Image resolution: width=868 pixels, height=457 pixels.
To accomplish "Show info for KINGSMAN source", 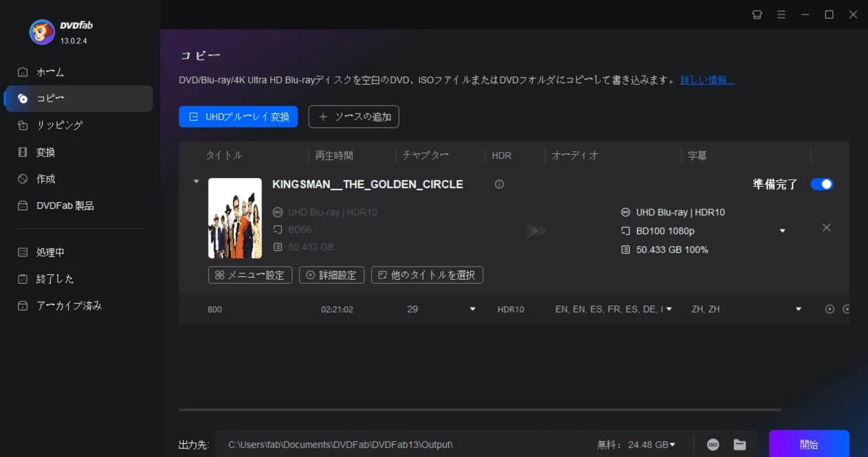I will pos(500,184).
